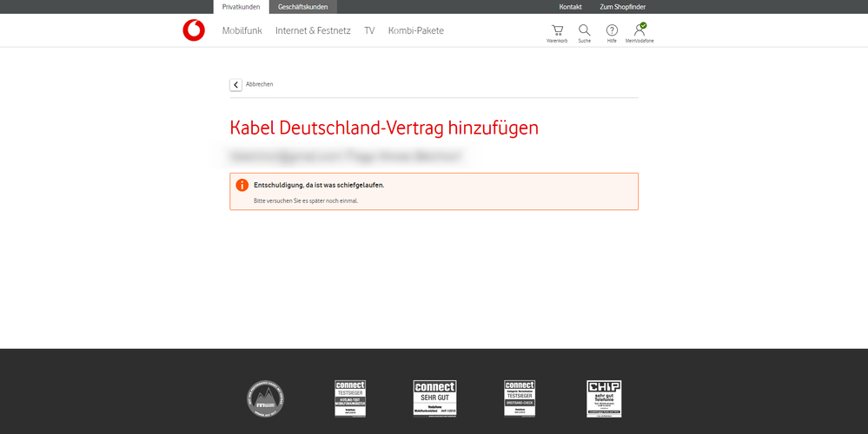Click the connect Testsieger Breitband-Check badge
The width and height of the screenshot is (868, 434).
(520, 398)
